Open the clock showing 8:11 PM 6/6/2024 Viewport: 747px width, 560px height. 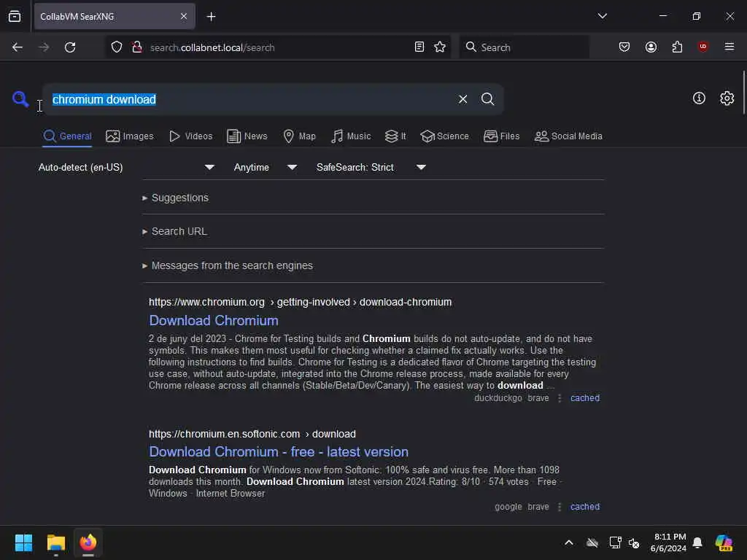click(668, 542)
